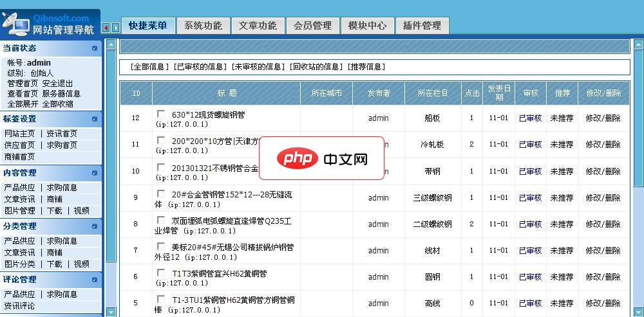The height and width of the screenshot is (317, 644).
Task: Show 全部信息 filter
Action: 149,67
